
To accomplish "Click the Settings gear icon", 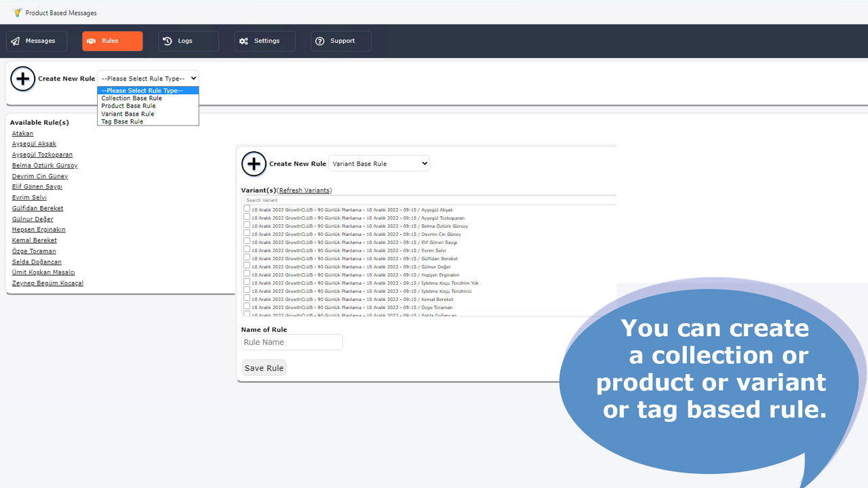I will coord(244,41).
